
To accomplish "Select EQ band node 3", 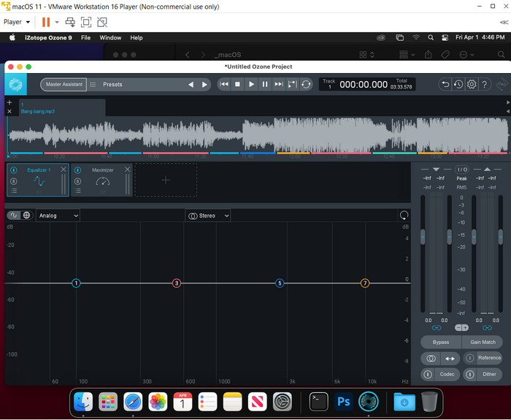I will click(177, 283).
